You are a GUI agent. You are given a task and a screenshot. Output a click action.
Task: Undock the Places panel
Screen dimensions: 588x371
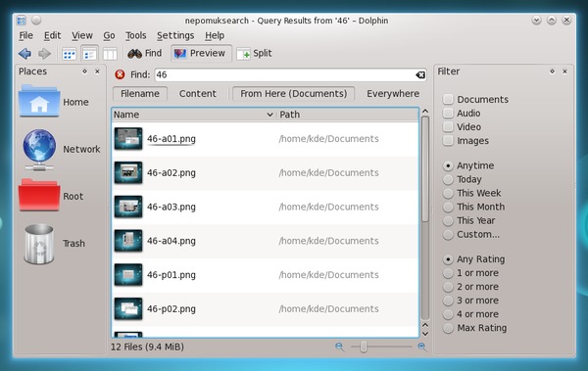tap(84, 71)
